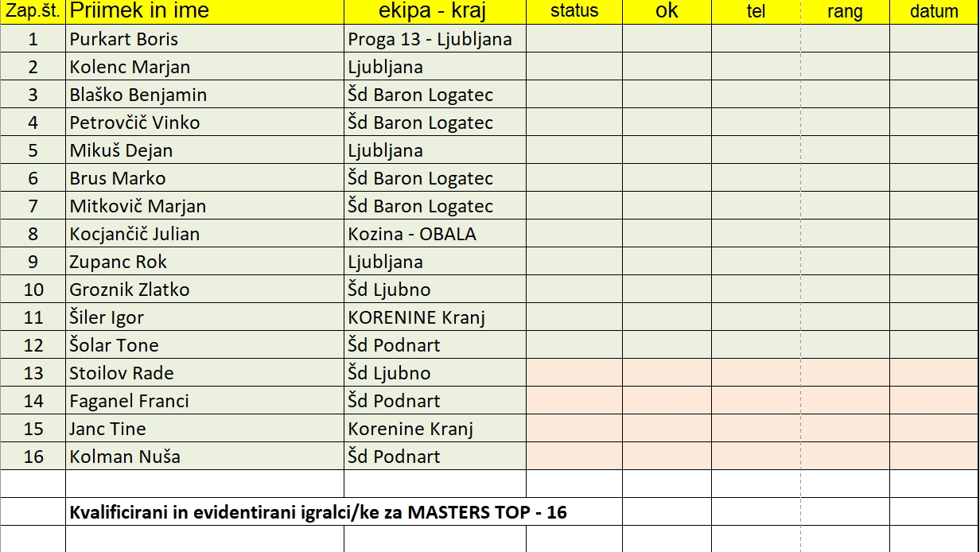This screenshot has height=552, width=980.
Task: Click the 'KORENINE Kranj' cell
Action: click(x=435, y=317)
